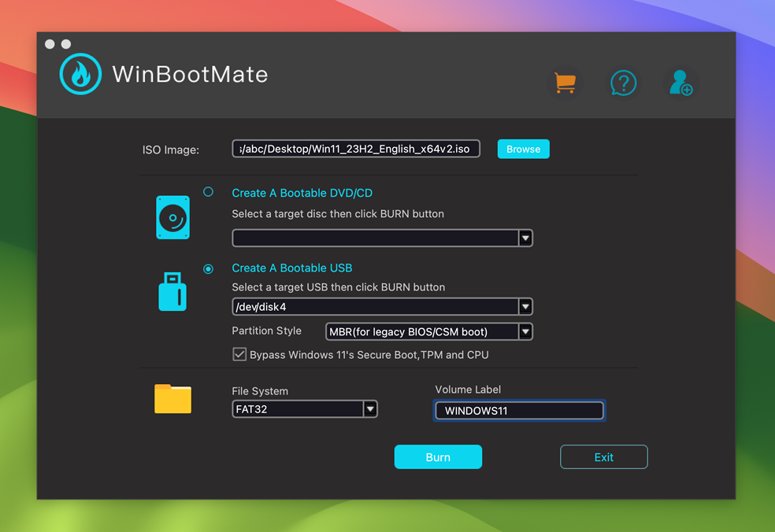775x532 pixels.
Task: Click the Exit button
Action: click(603, 456)
